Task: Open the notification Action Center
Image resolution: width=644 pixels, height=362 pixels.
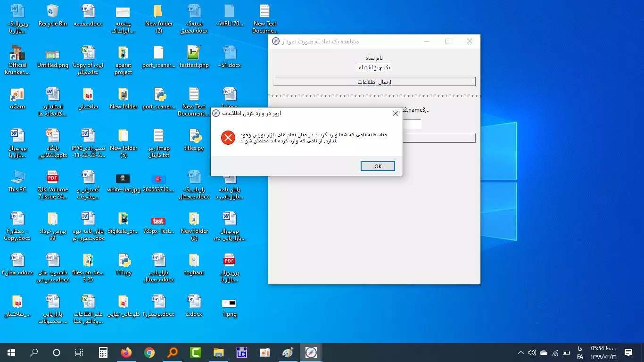Action: coord(628,353)
